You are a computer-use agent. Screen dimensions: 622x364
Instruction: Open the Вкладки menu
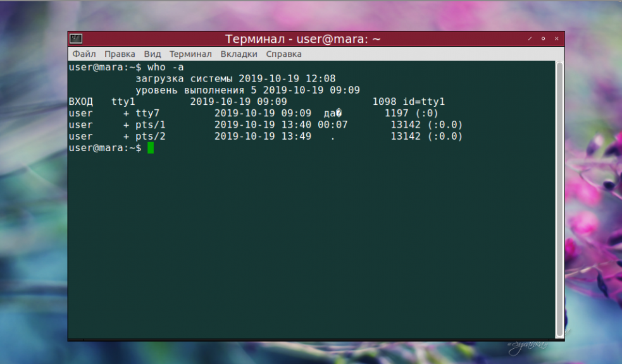[239, 54]
